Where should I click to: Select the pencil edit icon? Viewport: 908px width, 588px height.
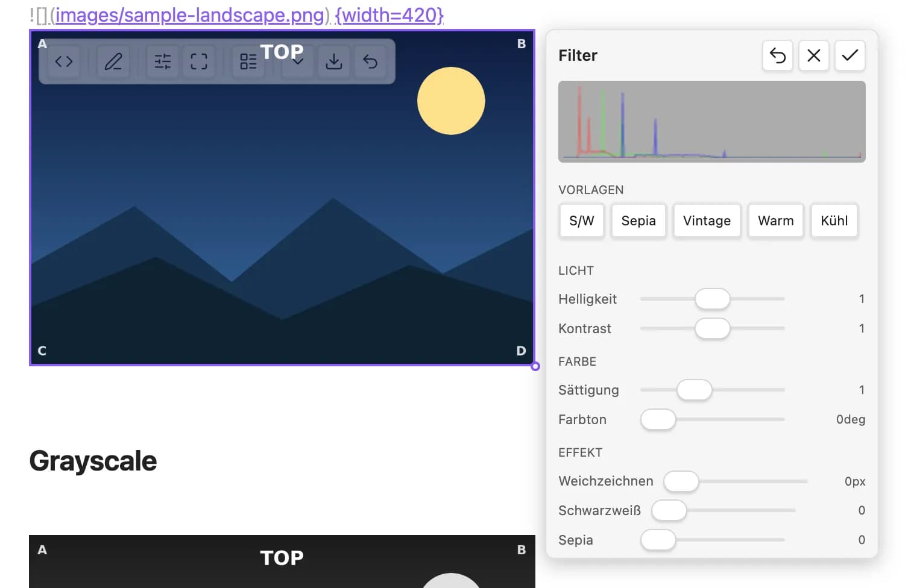pos(113,61)
